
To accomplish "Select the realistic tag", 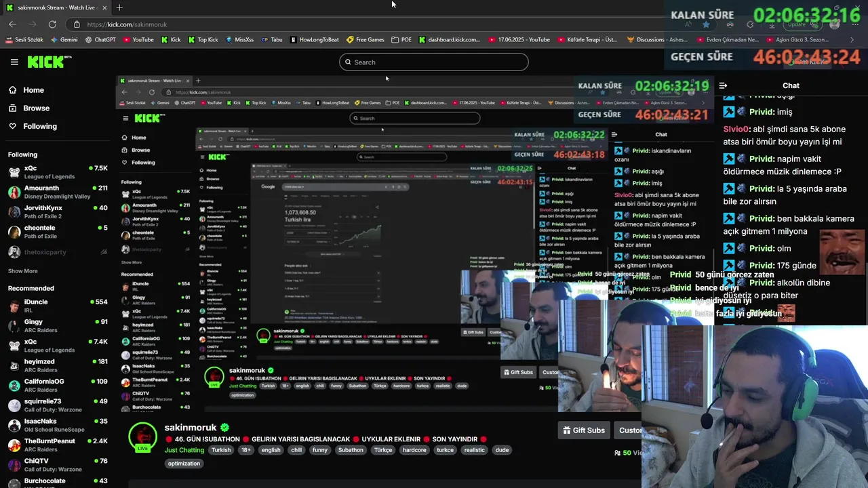I will (475, 450).
